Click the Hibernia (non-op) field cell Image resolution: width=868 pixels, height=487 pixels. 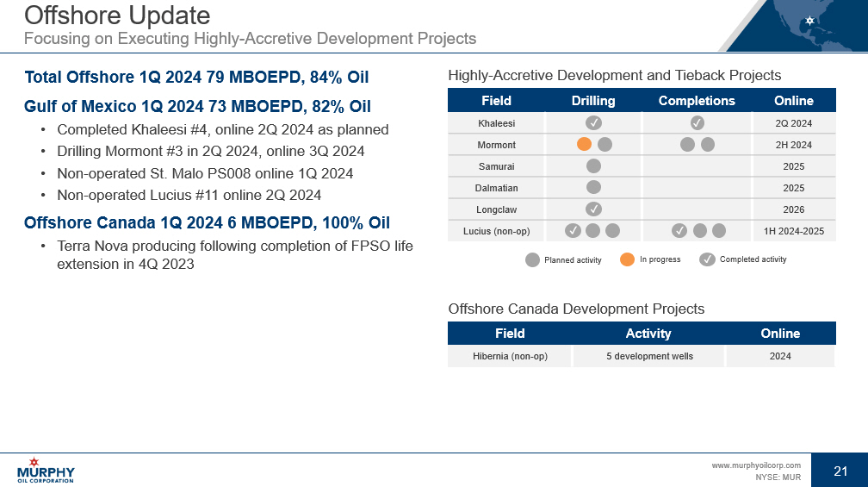[510, 356]
